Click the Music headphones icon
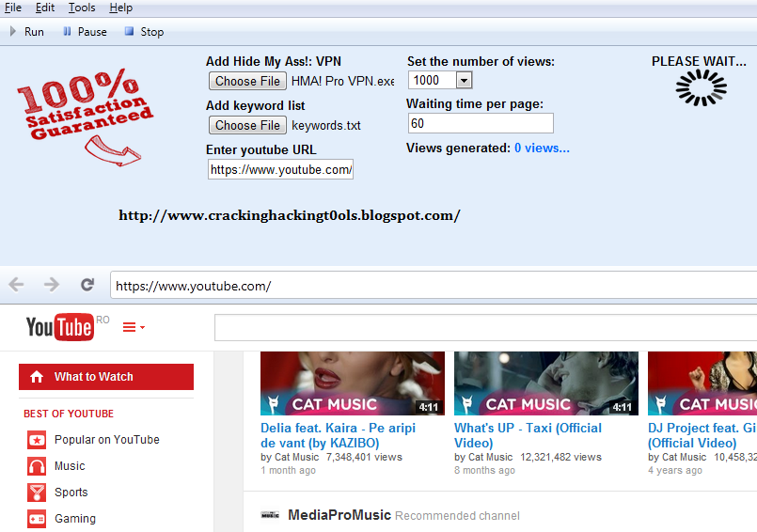This screenshot has width=757, height=532. point(37,466)
